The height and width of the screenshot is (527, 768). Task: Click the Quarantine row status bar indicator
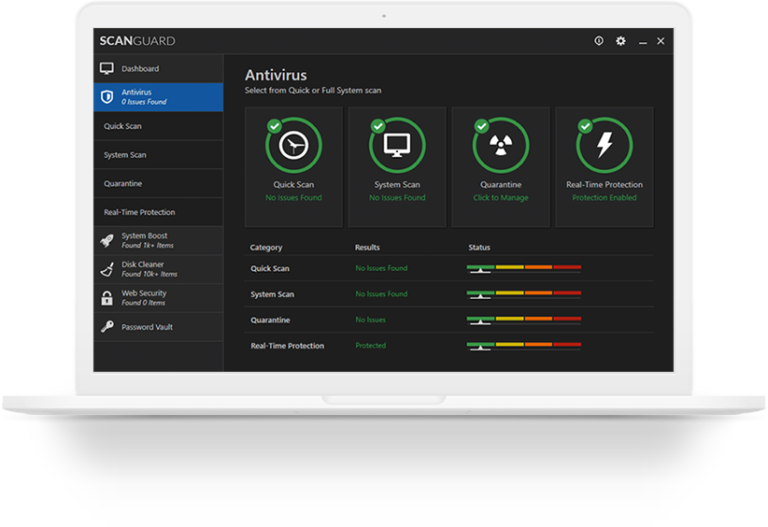524,320
